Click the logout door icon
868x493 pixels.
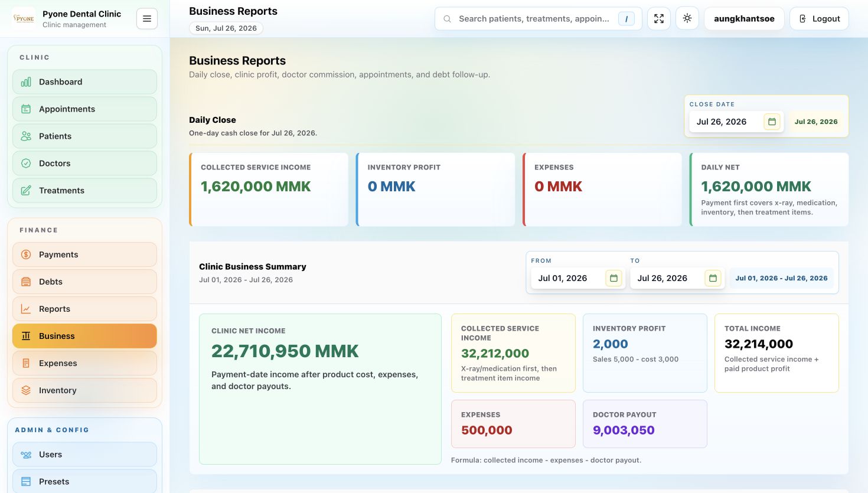click(803, 19)
